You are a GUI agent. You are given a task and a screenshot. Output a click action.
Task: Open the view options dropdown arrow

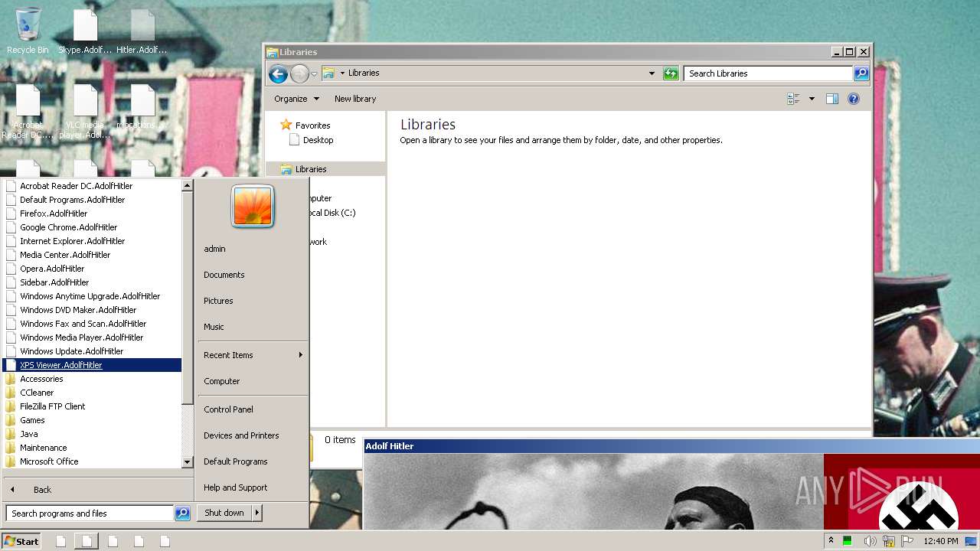(x=812, y=99)
